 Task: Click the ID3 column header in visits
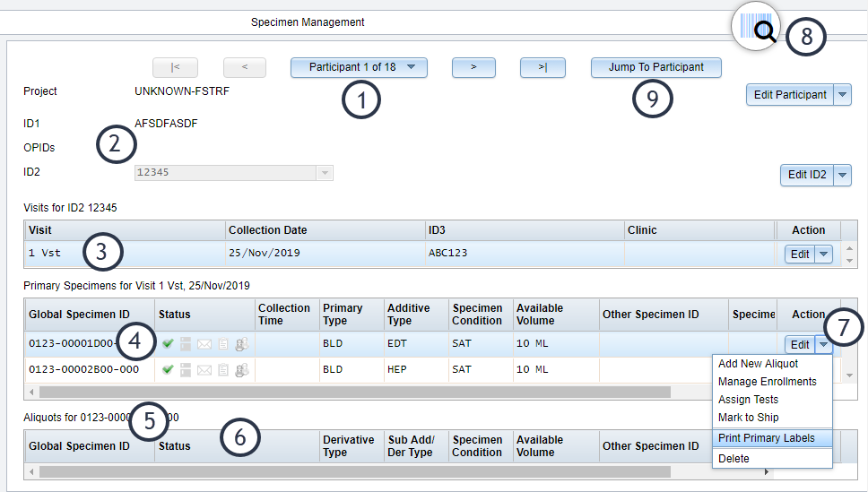click(525, 230)
